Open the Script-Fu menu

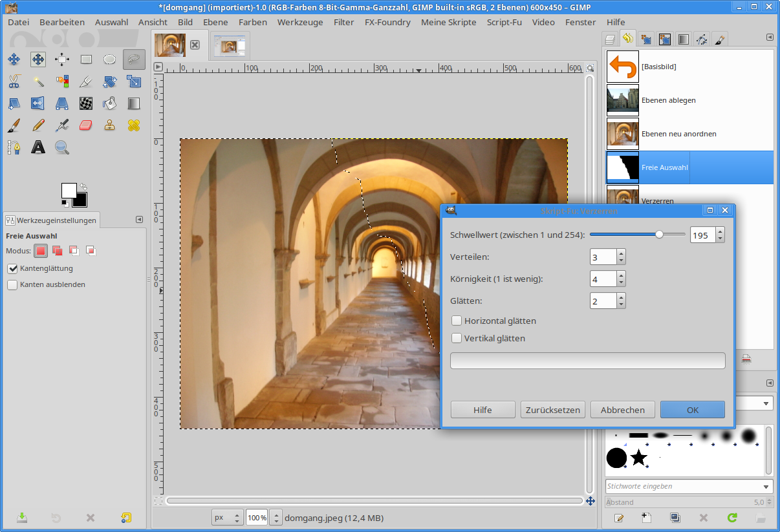[504, 22]
